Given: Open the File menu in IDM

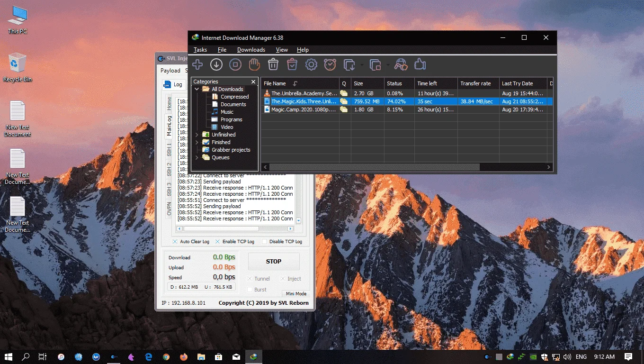Looking at the screenshot, I should (x=222, y=50).
